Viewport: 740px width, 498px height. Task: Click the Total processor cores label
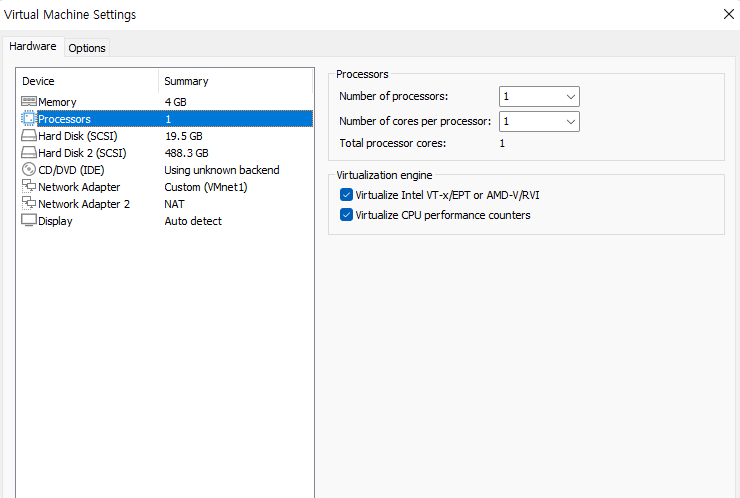tap(393, 143)
